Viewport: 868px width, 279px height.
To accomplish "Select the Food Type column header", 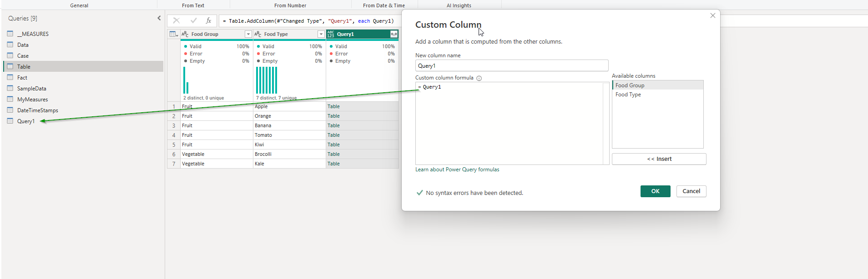I will click(289, 34).
